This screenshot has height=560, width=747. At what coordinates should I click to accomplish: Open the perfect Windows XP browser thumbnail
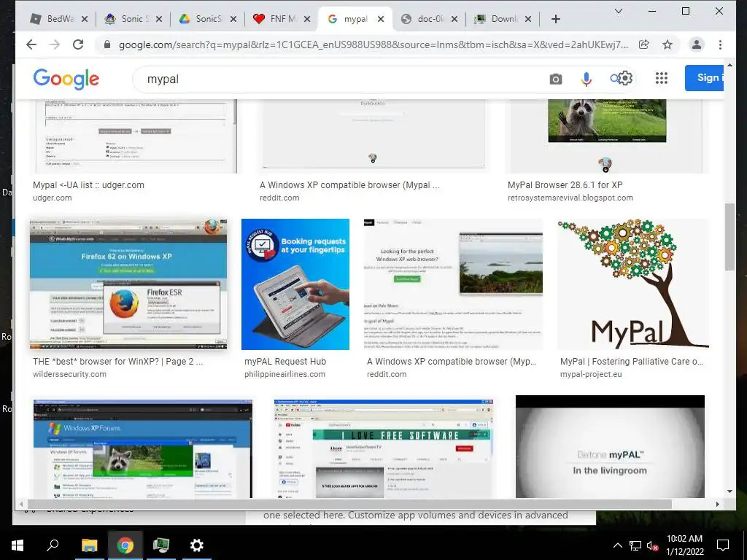tap(453, 284)
